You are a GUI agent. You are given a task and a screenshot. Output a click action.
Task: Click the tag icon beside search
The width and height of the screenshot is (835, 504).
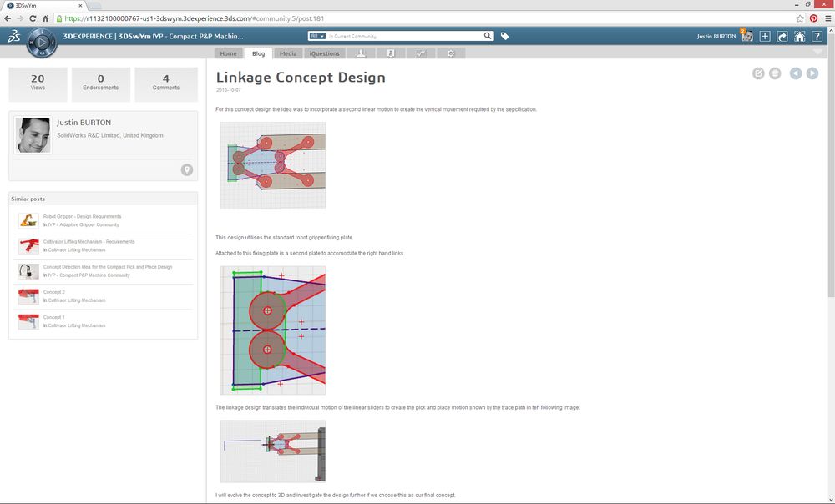504,36
